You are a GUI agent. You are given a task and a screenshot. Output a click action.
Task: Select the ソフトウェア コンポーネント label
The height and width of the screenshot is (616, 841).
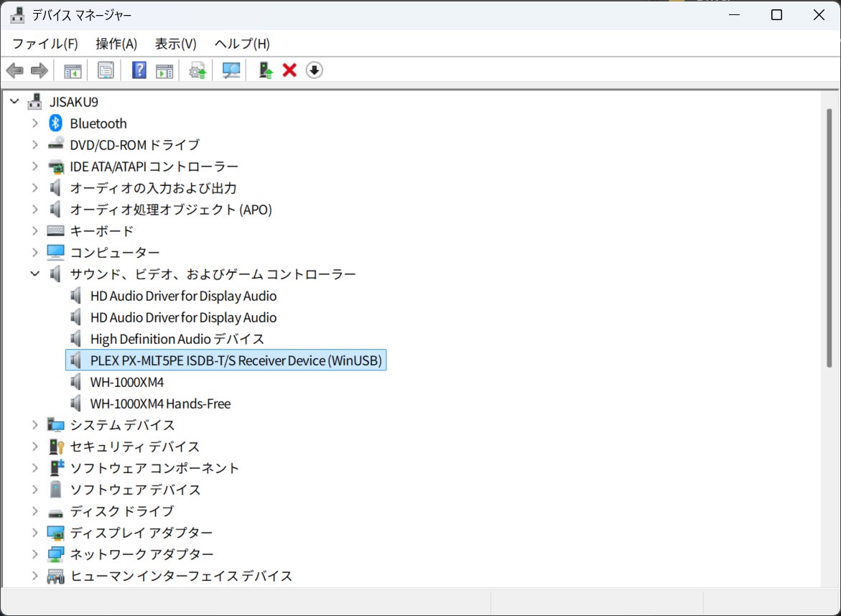154,468
